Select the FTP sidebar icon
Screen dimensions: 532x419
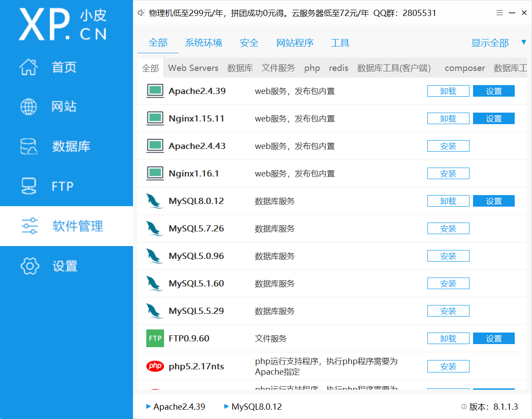point(29,186)
